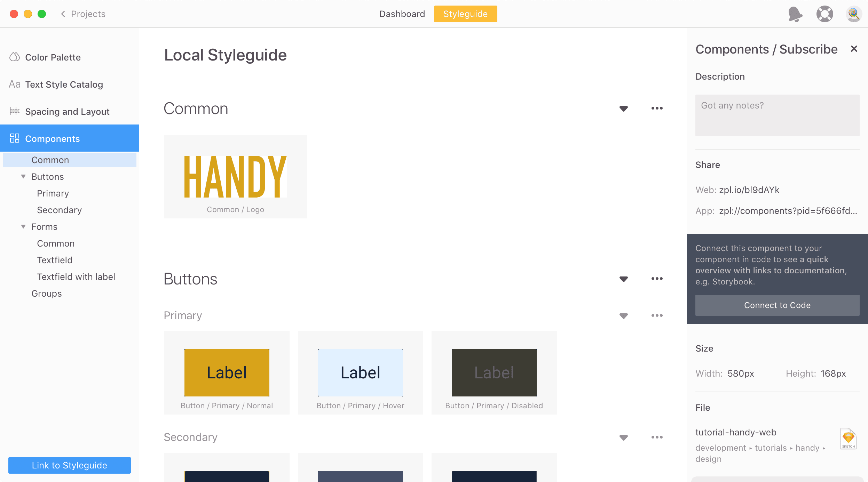
Task: Switch to the Styleguide tab
Action: click(x=465, y=14)
